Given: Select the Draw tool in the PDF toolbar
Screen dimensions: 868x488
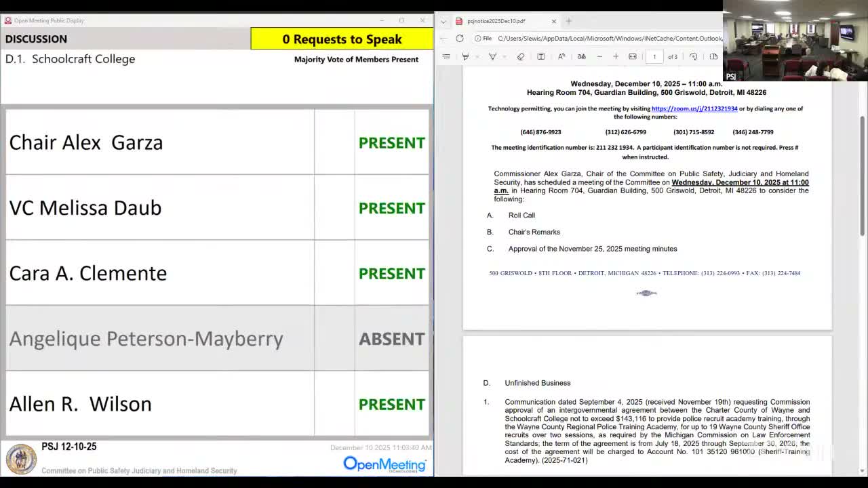Looking at the screenshot, I should pyautogui.click(x=493, y=56).
